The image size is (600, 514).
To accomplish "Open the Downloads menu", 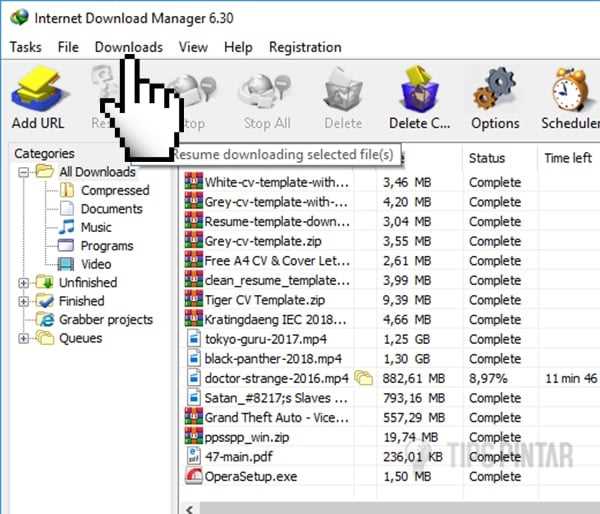I will coord(129,47).
